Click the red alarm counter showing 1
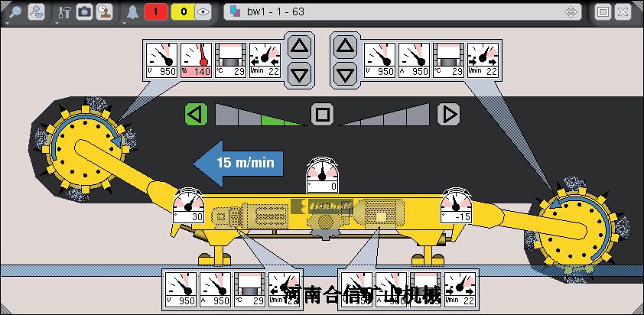The width and height of the screenshot is (644, 315). click(156, 12)
